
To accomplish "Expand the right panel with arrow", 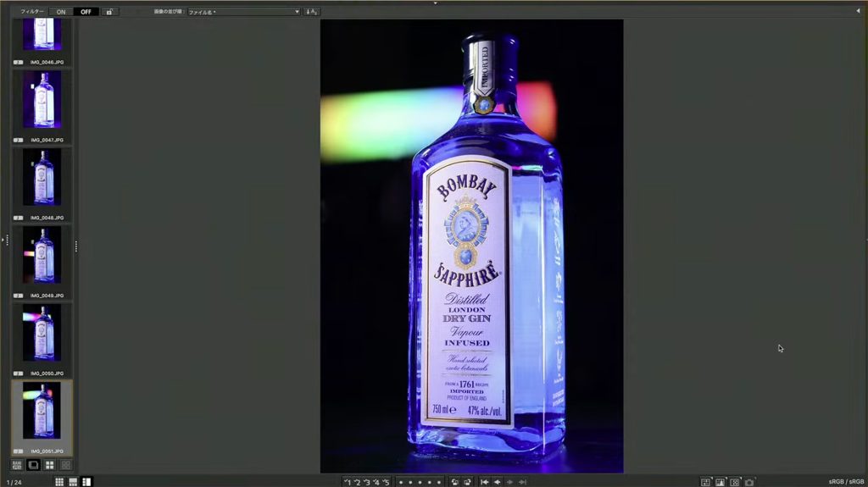I will pyautogui.click(x=857, y=11).
